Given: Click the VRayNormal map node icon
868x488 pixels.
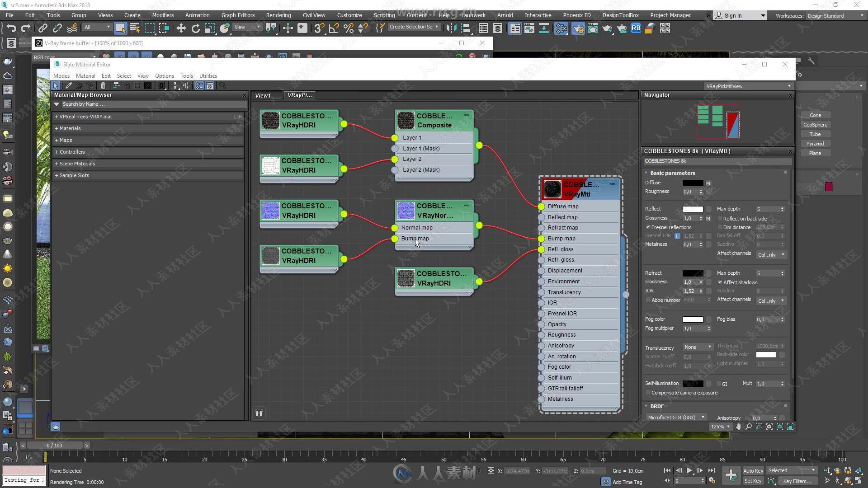Looking at the screenshot, I should 405,210.
